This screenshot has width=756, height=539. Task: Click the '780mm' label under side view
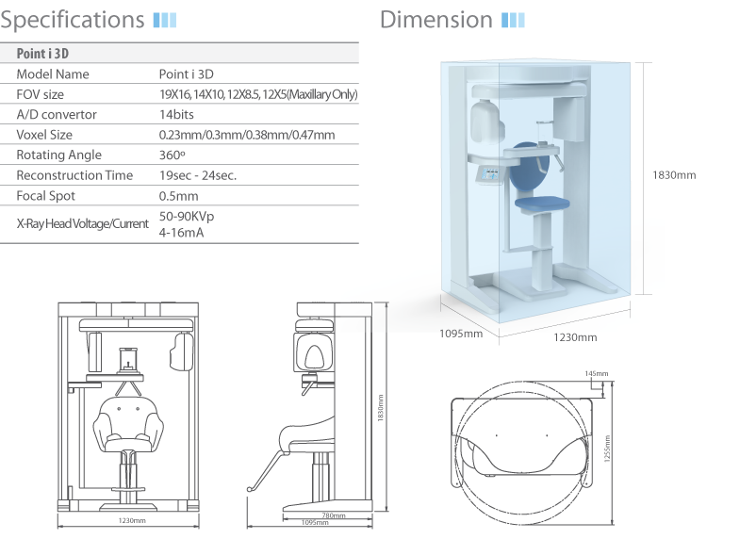tap(334, 515)
